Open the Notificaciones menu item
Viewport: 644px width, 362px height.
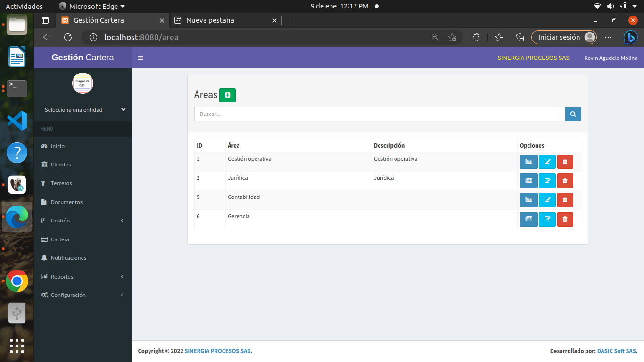pyautogui.click(x=68, y=258)
